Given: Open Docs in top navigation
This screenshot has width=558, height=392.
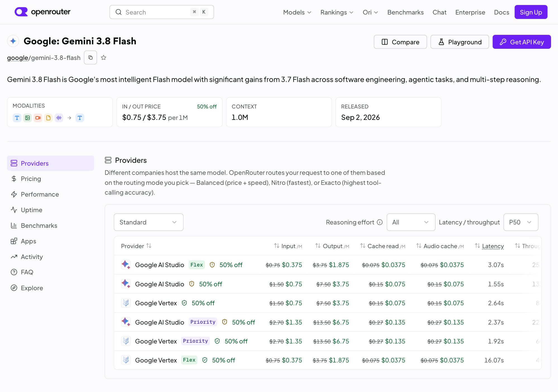Looking at the screenshot, I should [x=501, y=12].
